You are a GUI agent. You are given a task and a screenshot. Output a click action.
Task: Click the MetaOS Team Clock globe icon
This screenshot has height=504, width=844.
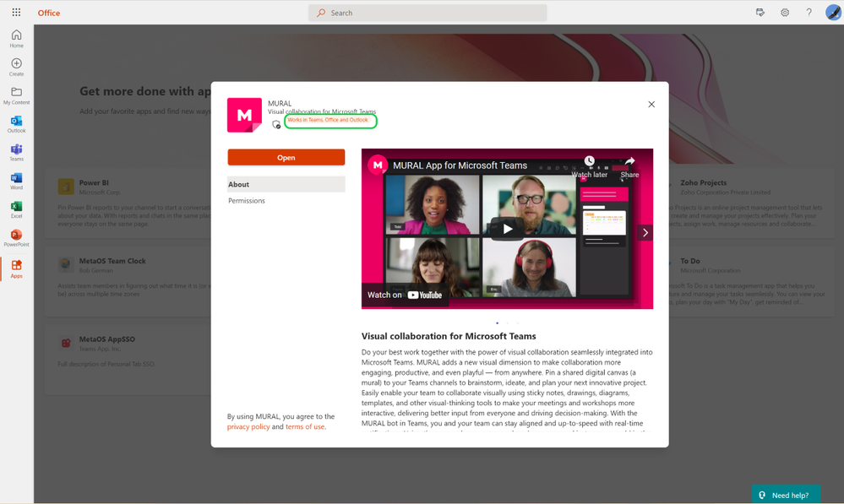pyautogui.click(x=66, y=264)
